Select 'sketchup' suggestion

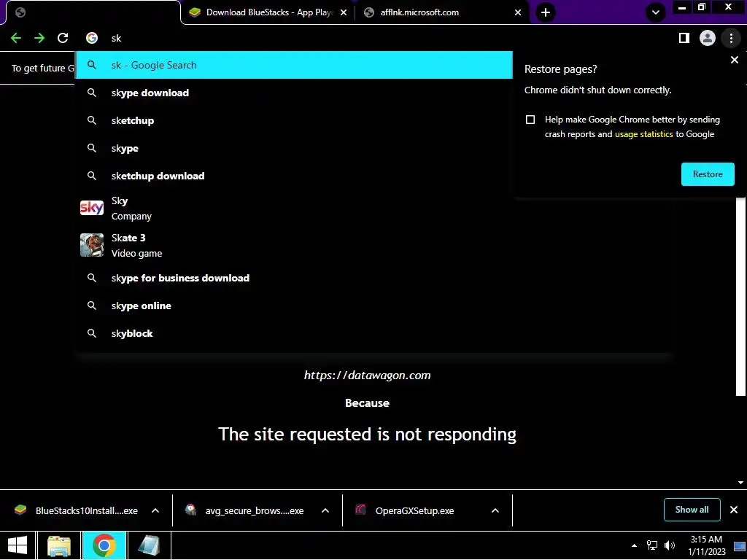click(x=294, y=120)
